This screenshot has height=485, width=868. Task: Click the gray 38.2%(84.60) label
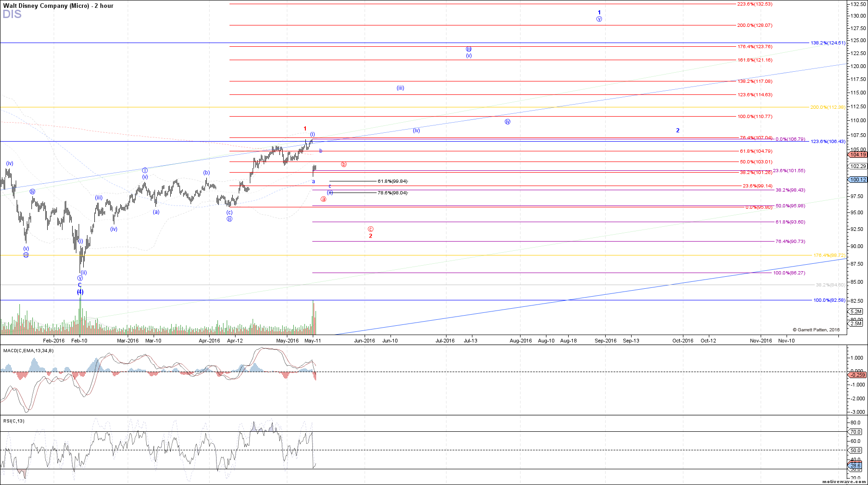pos(831,285)
